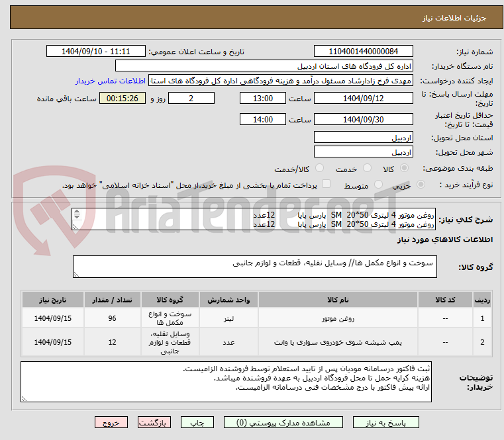Click the کد کالا column header
504x440 pixels.
[x=445, y=300]
